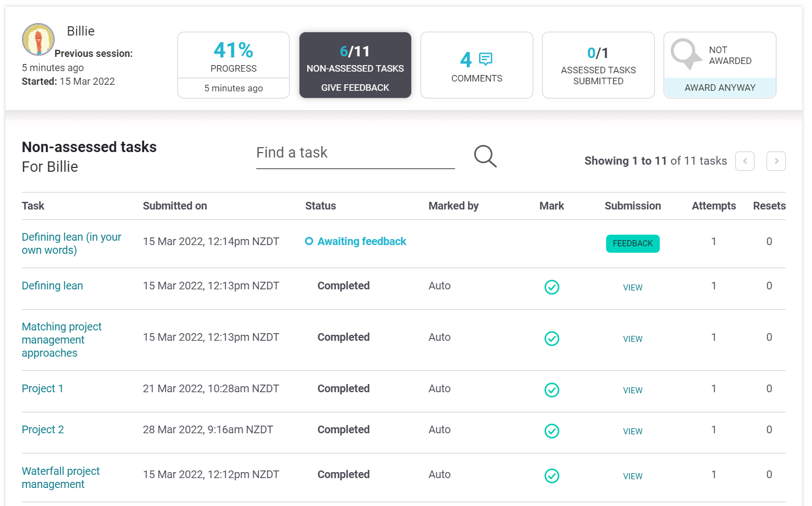The image size is (812, 506).
Task: Click the search magnifier icon
Action: 485,156
